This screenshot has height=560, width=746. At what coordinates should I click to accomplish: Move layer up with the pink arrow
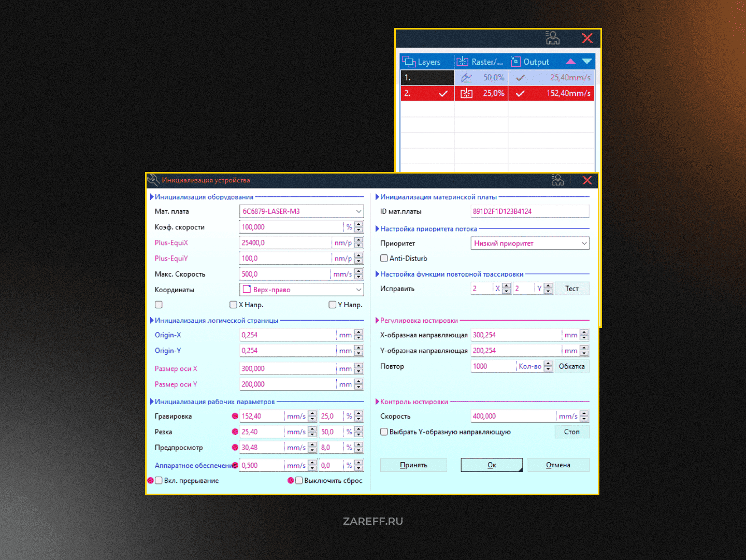(x=570, y=62)
